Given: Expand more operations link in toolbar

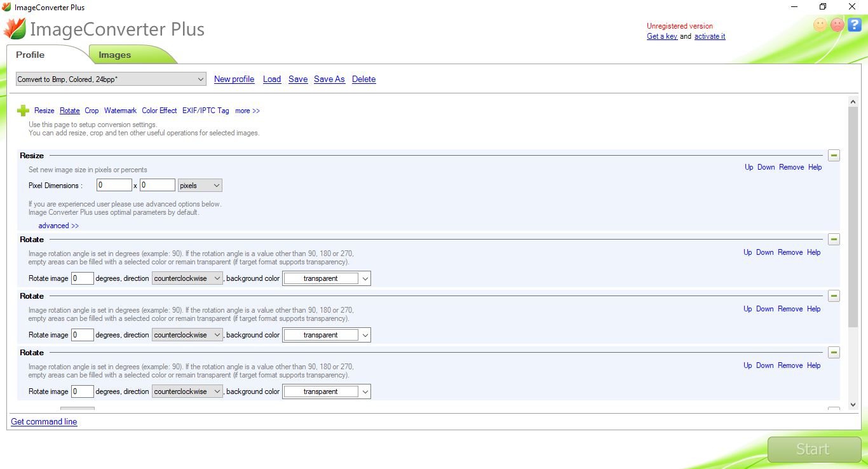Looking at the screenshot, I should 247,111.
